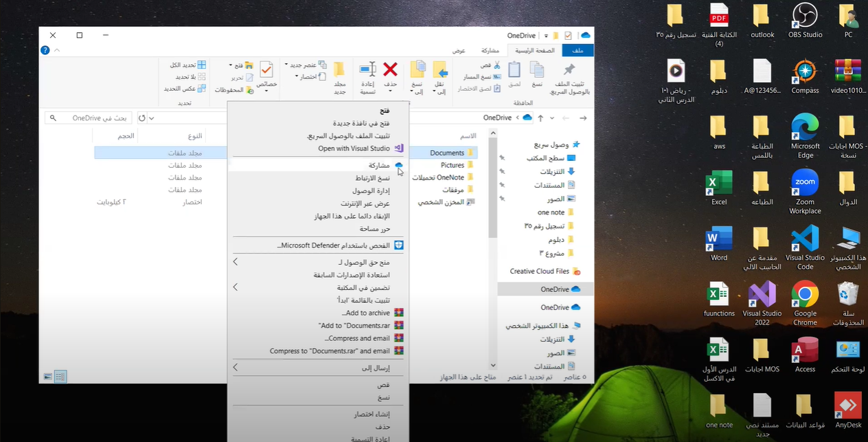Expand the address bar history dropdown
Viewport: 868px width, 442px height.
(151, 118)
